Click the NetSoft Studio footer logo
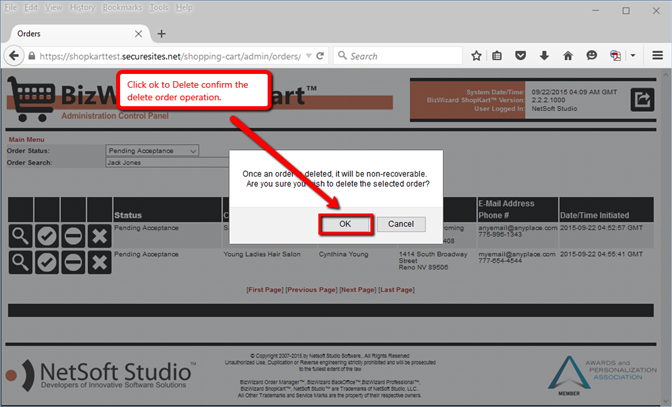Screen dimensions: 672x407 click(101, 375)
